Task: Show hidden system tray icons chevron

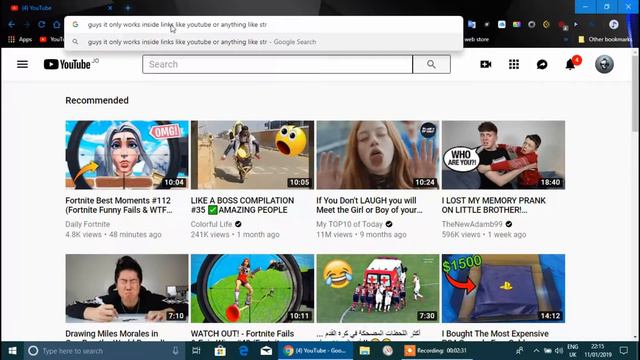Action: point(536,351)
